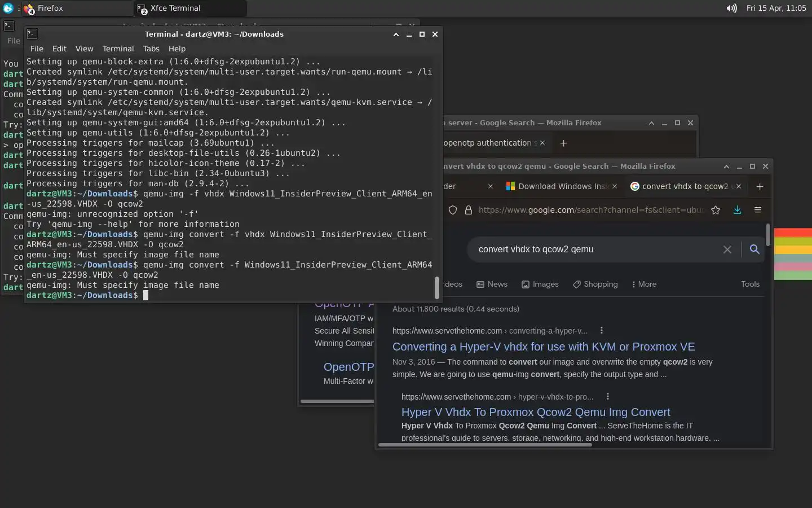
Task: Open the Tabs menu in the terminal
Action: [x=151, y=49]
